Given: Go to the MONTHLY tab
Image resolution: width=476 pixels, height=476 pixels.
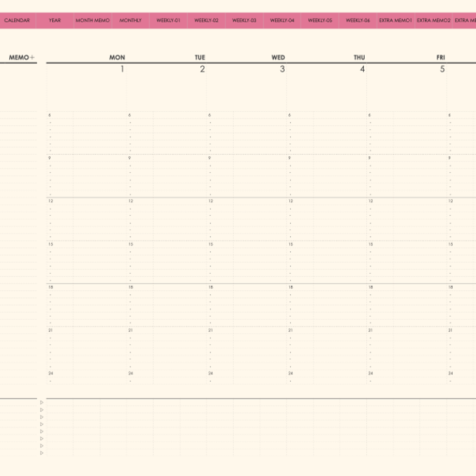Looking at the screenshot, I should tap(130, 20).
